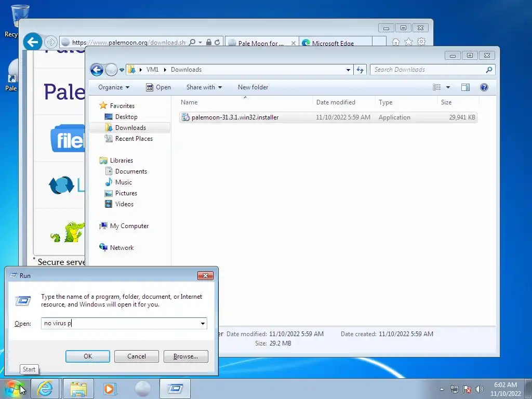Open Desktop in the navigation pane
Image resolution: width=532 pixels, height=399 pixels.
tap(126, 117)
